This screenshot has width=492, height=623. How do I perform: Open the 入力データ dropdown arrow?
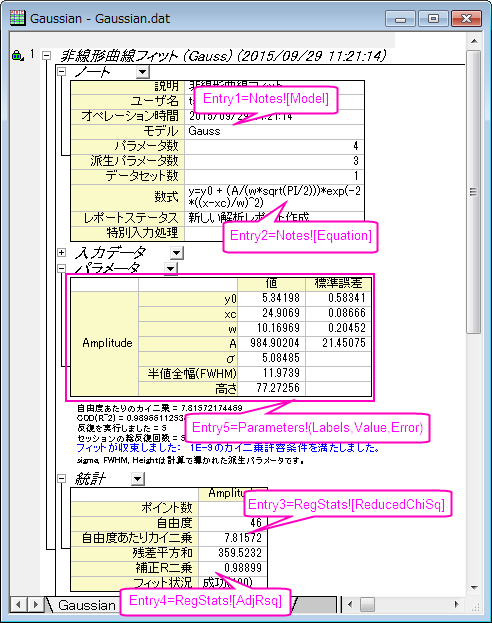point(176,253)
